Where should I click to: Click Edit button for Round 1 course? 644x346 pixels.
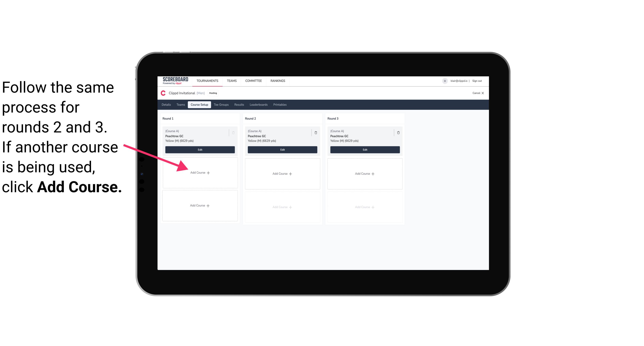[199, 150]
